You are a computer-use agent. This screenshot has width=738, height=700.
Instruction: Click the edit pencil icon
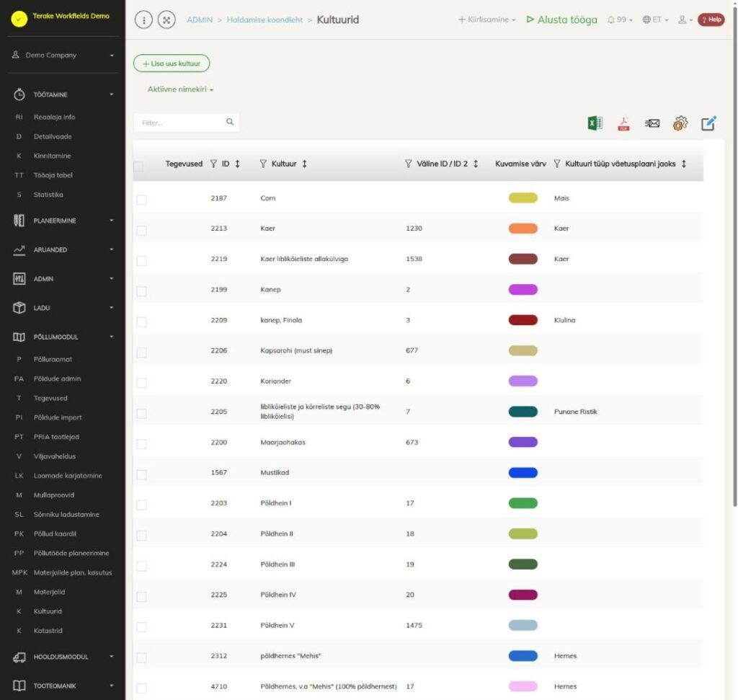click(x=708, y=123)
